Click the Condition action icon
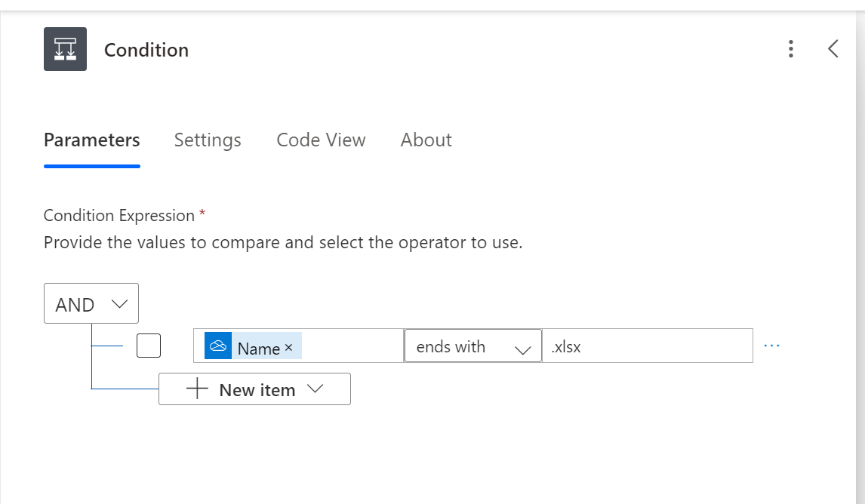The image size is (865, 504). (x=65, y=49)
